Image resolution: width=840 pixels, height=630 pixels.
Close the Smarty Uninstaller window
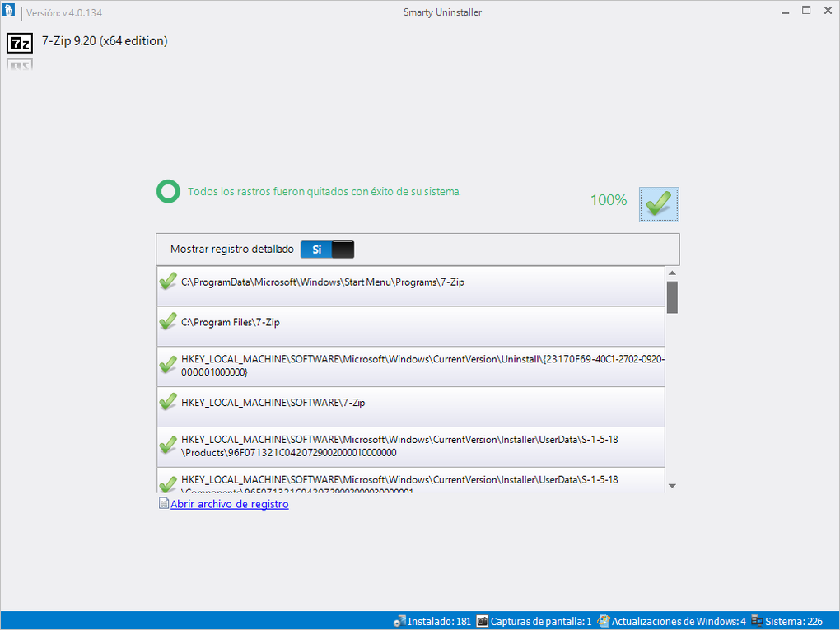coord(828,11)
